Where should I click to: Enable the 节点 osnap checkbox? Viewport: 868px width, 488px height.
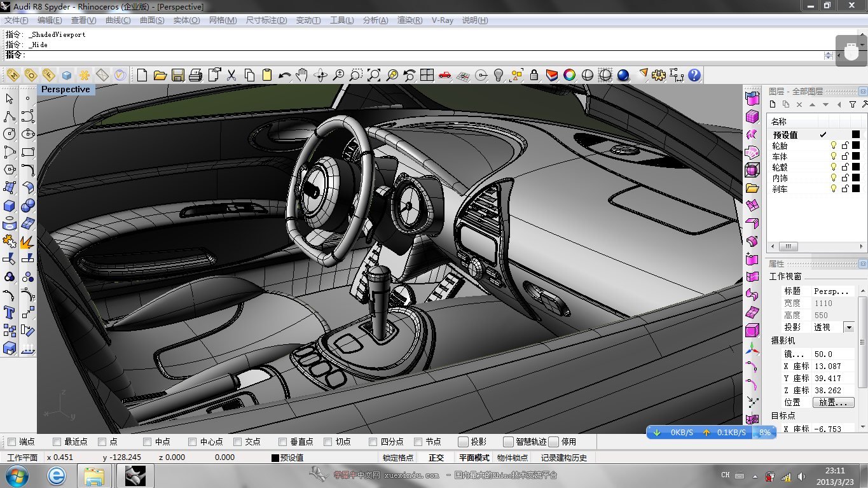coord(418,442)
